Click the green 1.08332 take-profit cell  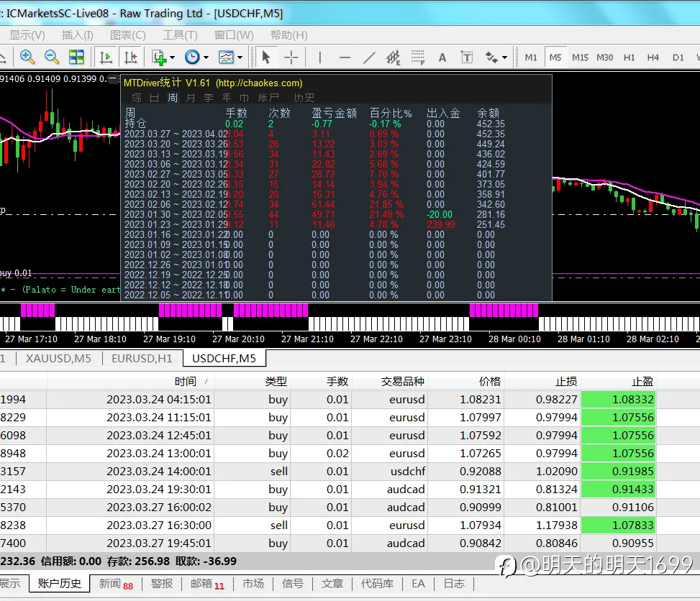click(x=618, y=399)
